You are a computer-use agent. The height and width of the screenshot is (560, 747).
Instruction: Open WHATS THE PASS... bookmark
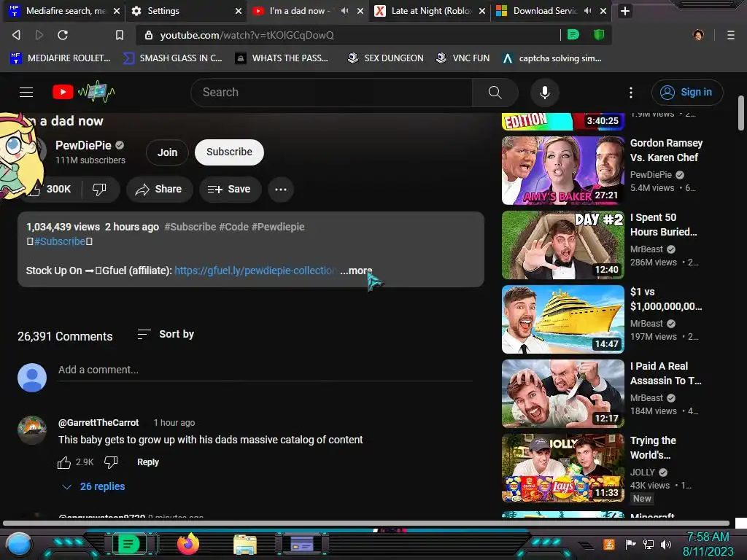click(x=282, y=58)
